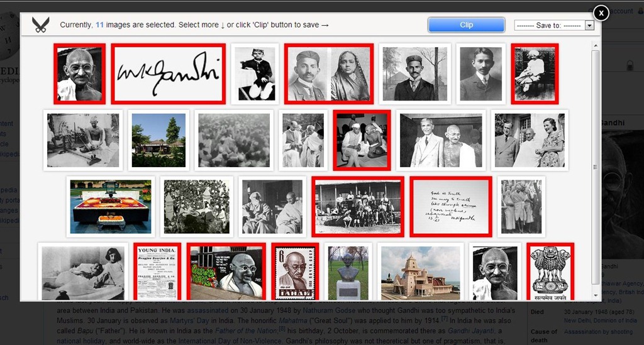Image resolution: width=644 pixels, height=345 pixels.
Task: Select the Gandhi bust statue photo
Action: click(x=348, y=272)
